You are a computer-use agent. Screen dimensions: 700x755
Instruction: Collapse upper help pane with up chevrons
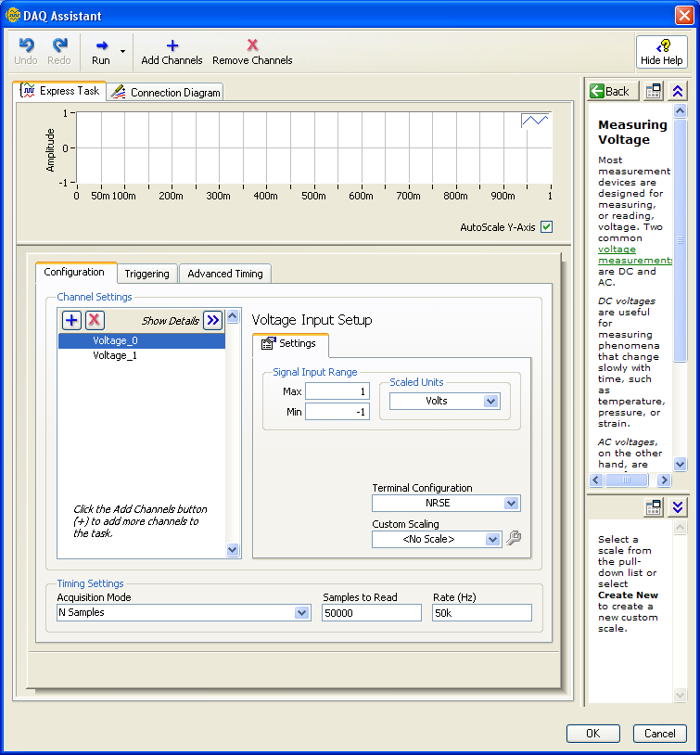[x=678, y=91]
